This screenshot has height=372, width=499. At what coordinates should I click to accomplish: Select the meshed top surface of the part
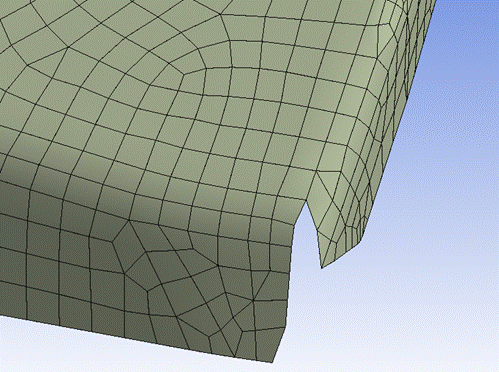[x=187, y=100]
